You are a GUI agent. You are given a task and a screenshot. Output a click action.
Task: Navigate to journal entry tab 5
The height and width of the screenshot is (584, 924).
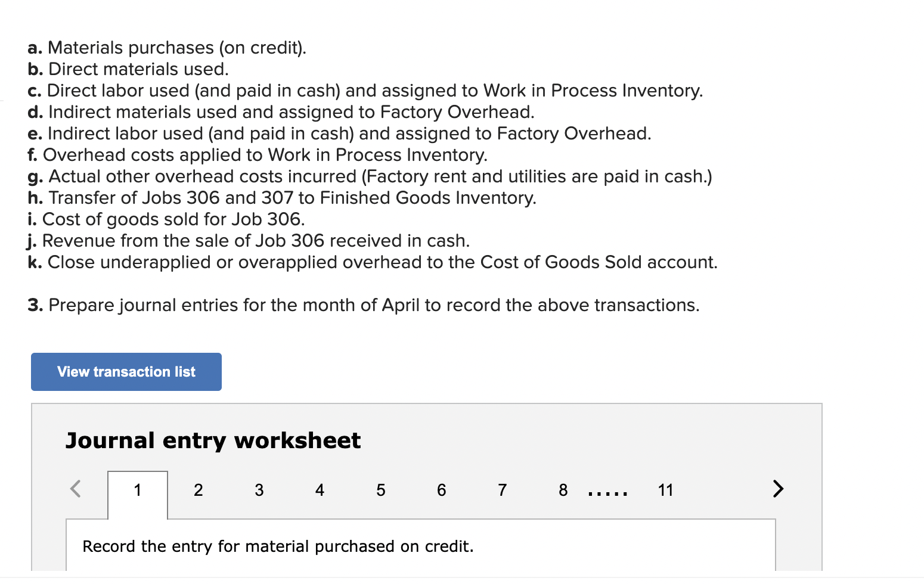pos(380,490)
